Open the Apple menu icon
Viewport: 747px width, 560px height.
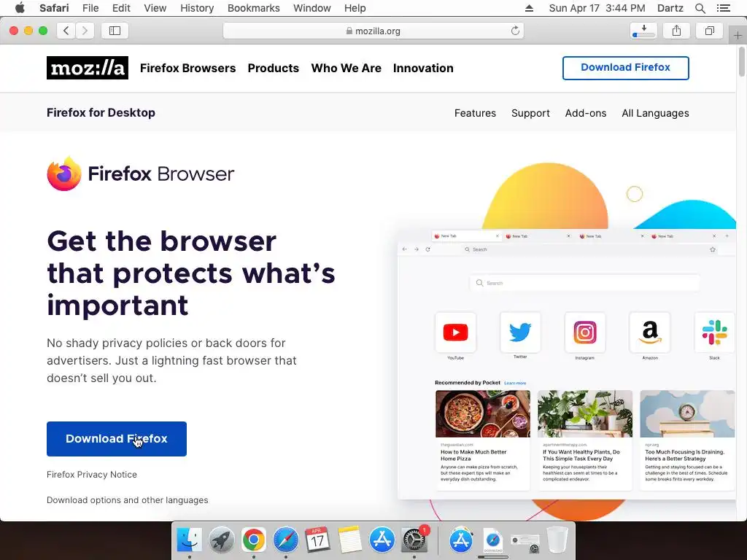coord(20,8)
